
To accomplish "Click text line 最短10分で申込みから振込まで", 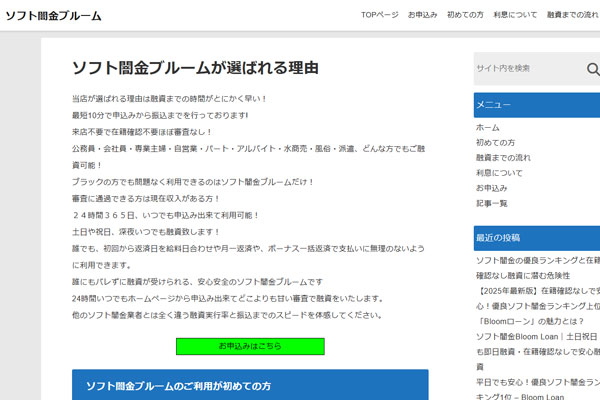I will coord(160,115).
